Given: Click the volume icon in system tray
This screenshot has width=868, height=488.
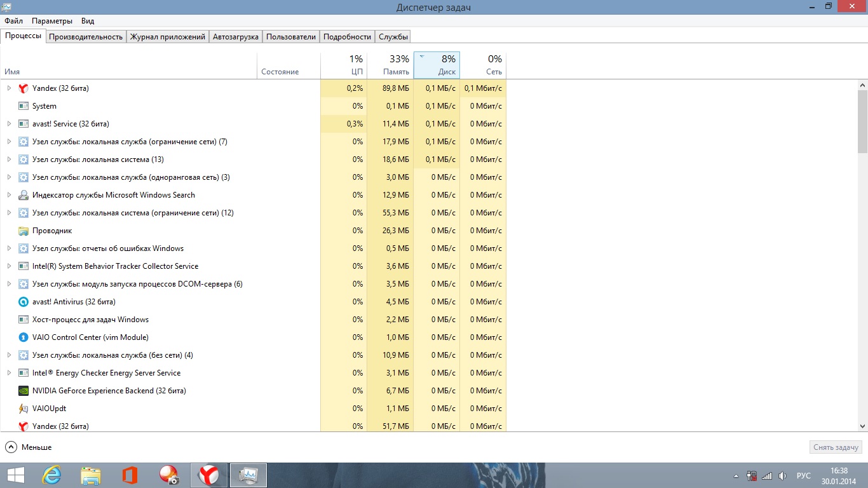Looking at the screenshot, I should [782, 475].
